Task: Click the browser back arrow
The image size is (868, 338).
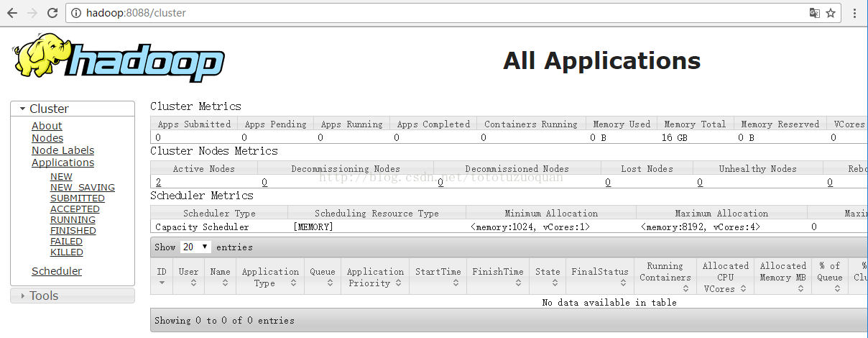Action: [x=12, y=13]
